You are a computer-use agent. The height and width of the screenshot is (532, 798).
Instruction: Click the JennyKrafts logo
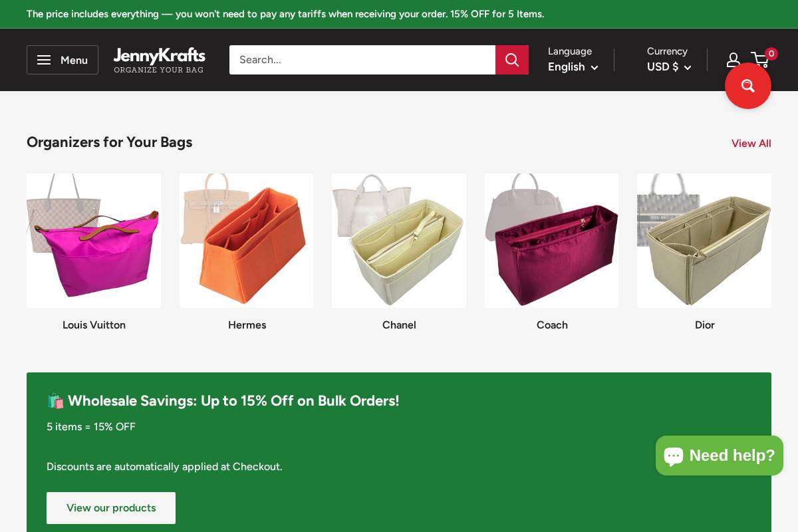click(x=159, y=60)
